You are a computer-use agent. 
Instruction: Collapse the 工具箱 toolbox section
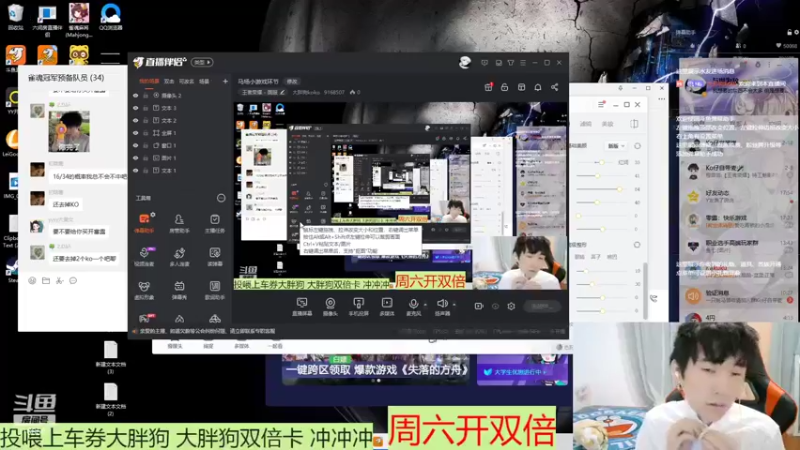[221, 198]
